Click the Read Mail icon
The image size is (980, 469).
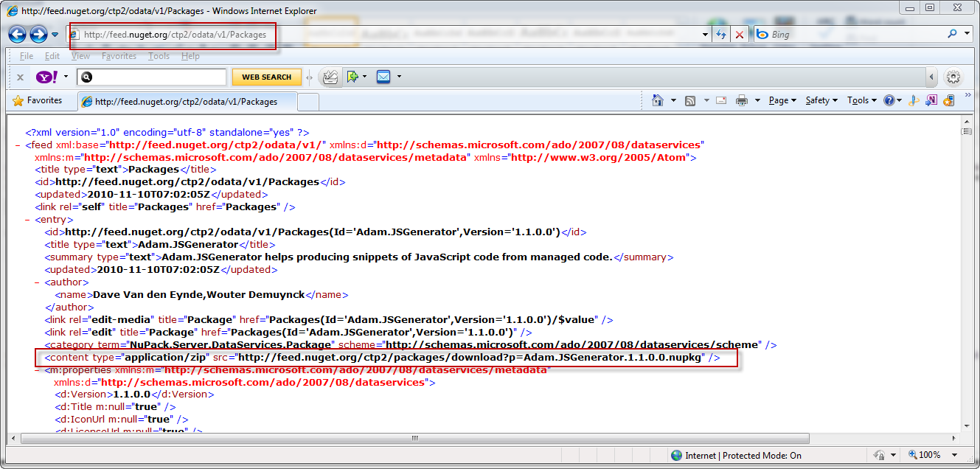click(722, 100)
